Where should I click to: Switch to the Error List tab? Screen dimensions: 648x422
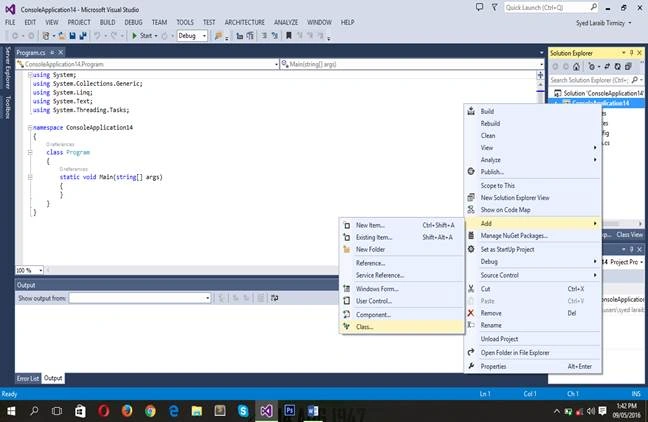coord(28,378)
